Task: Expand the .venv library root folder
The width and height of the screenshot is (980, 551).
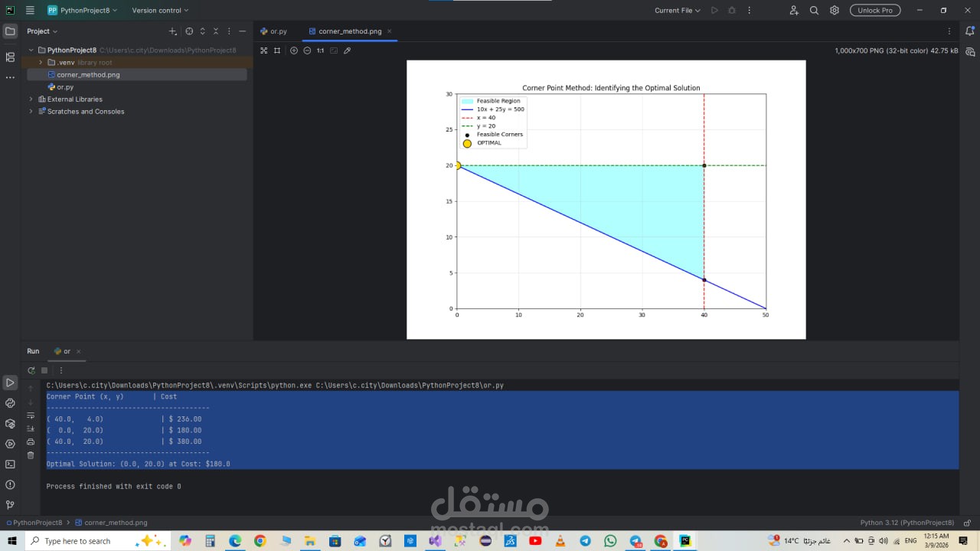Action: pos(40,62)
